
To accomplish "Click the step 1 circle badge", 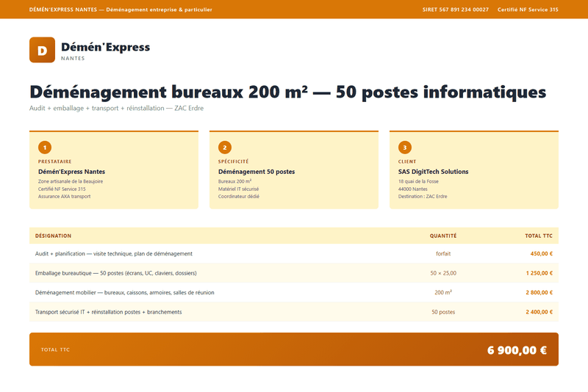I will pyautogui.click(x=45, y=148).
